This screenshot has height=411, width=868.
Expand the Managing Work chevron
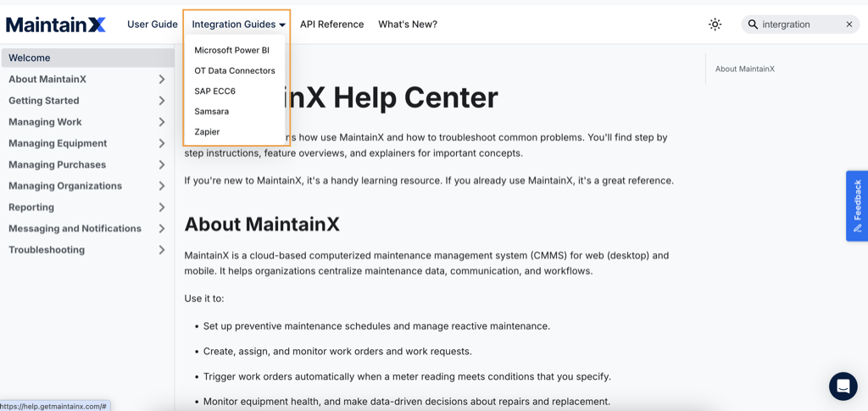point(162,122)
